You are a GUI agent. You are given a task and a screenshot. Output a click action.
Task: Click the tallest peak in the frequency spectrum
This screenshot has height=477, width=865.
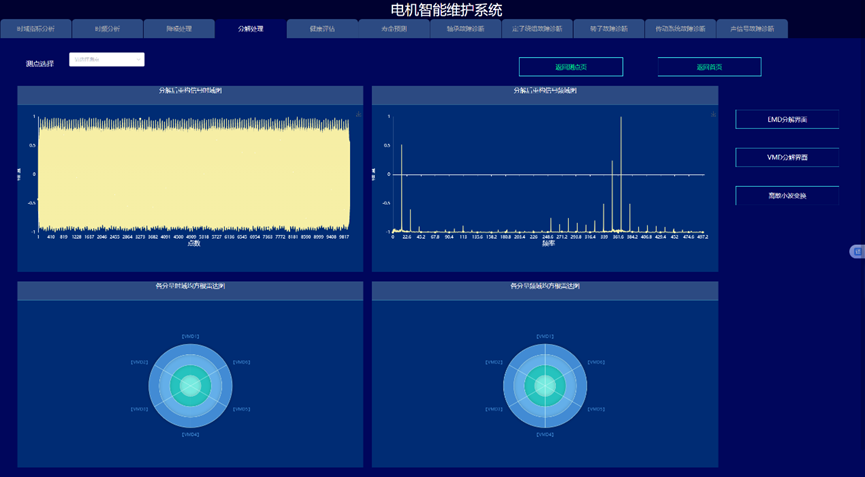(x=621, y=120)
